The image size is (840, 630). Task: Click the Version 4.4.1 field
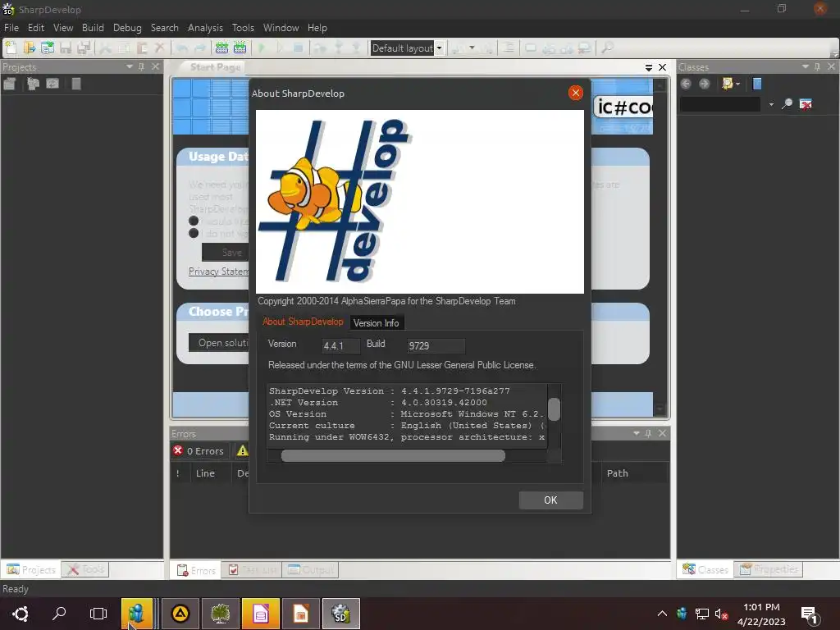point(340,346)
